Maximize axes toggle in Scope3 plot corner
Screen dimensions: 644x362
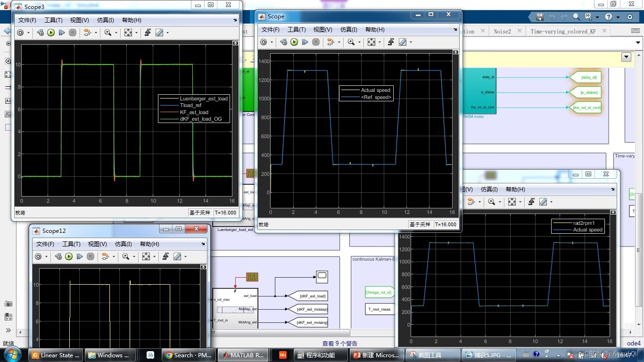235,43
